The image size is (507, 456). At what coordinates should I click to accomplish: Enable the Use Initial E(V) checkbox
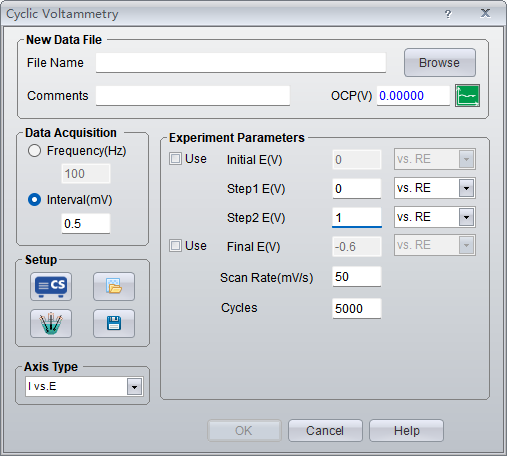pyautogui.click(x=175, y=159)
